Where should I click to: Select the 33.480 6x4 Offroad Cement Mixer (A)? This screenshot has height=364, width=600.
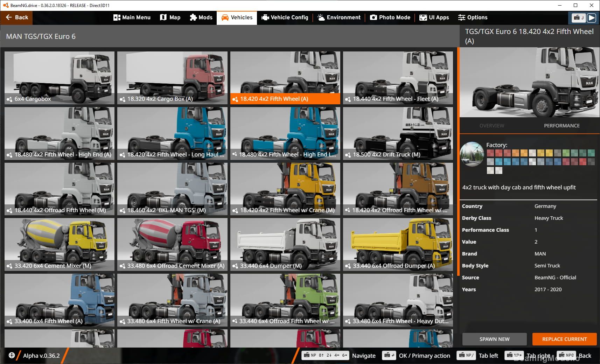tap(172, 245)
